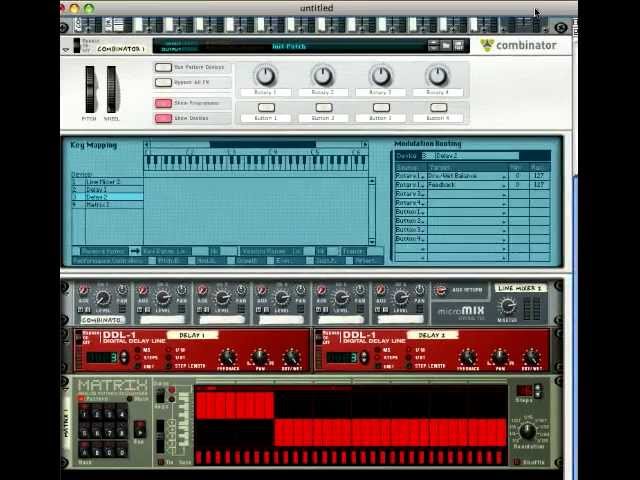Click the Delay 1 name label
The image size is (640, 480).
(192, 335)
